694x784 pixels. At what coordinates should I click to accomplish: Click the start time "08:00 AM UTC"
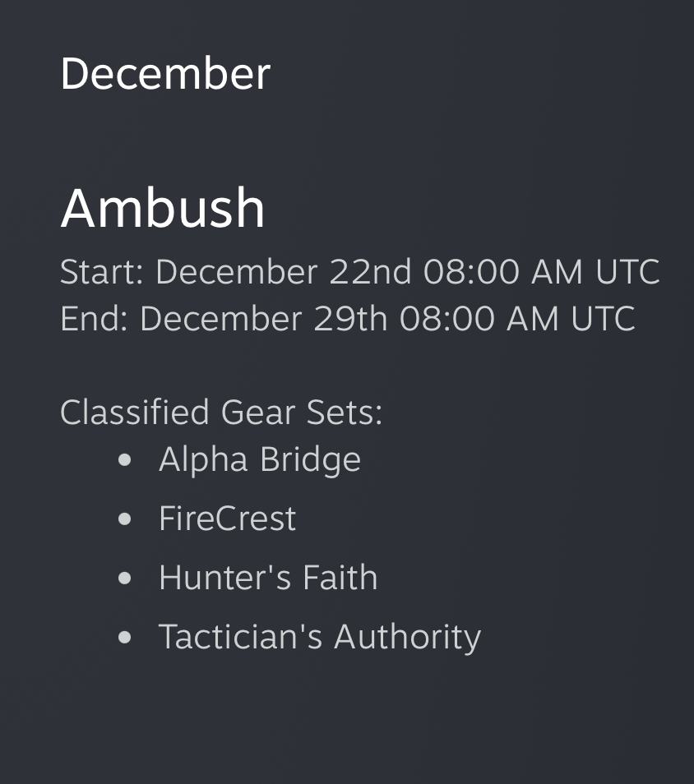pos(541,272)
